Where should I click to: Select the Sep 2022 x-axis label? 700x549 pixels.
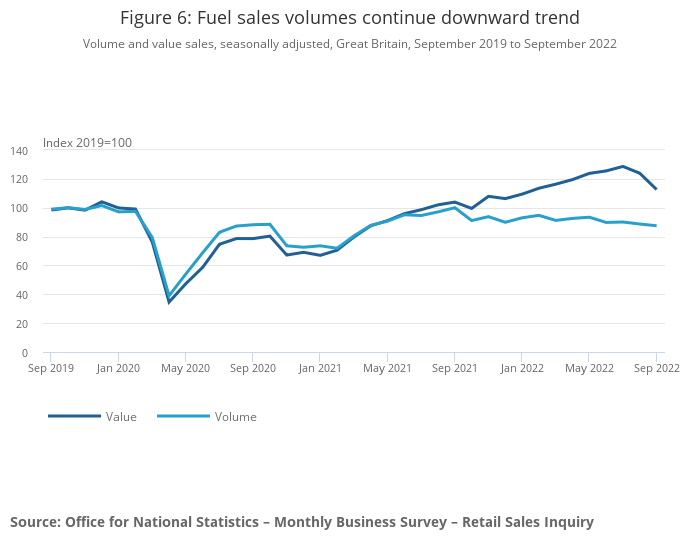point(656,368)
